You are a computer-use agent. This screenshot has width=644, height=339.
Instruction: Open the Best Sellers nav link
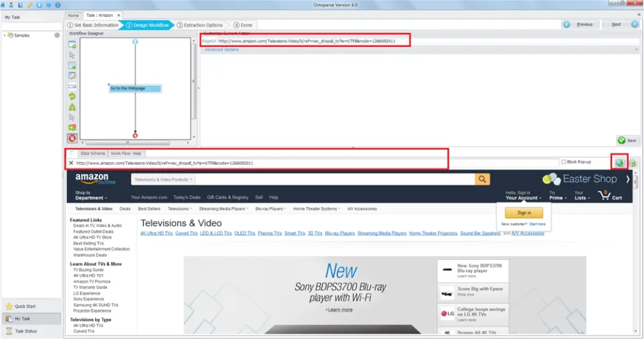tap(149, 209)
